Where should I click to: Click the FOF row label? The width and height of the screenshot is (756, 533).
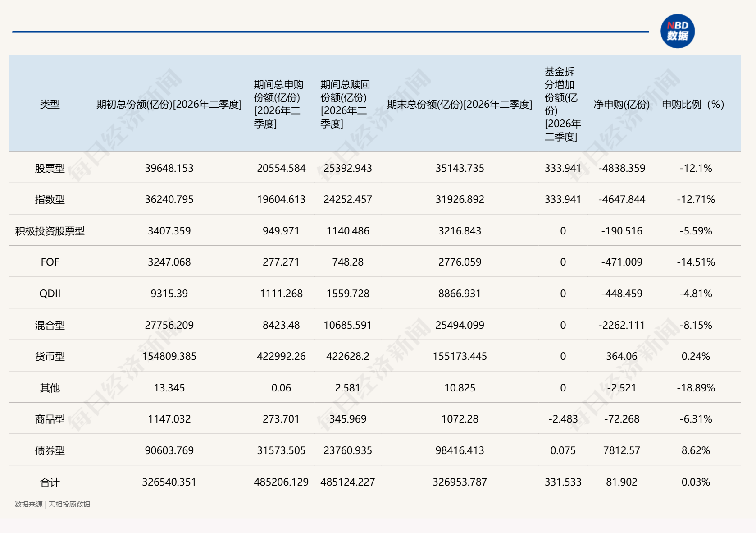(x=50, y=262)
